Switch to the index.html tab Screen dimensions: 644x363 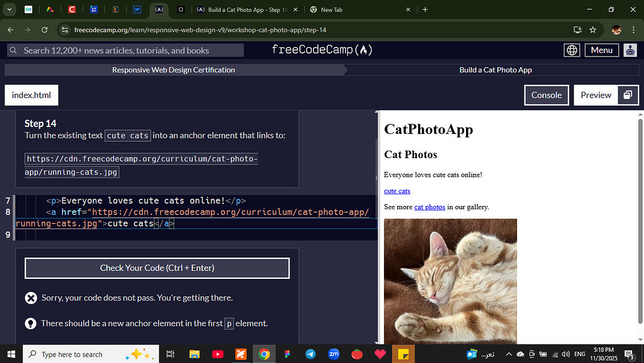31,95
